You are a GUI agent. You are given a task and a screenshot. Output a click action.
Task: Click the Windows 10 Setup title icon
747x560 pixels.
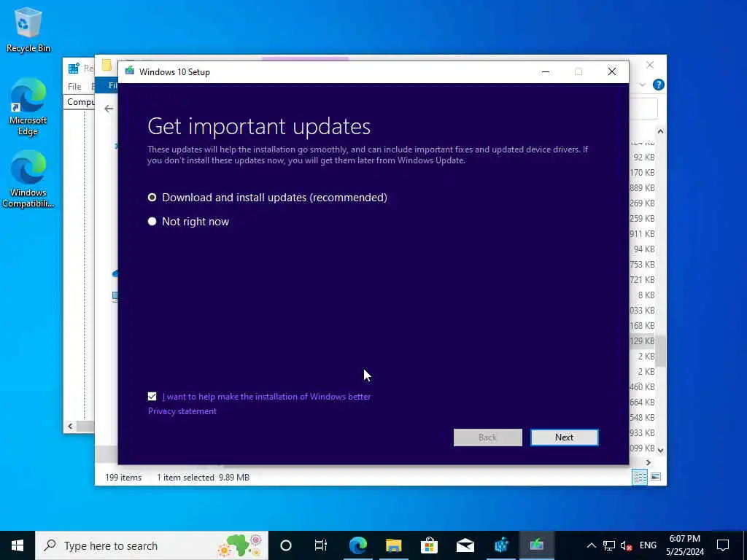(130, 71)
